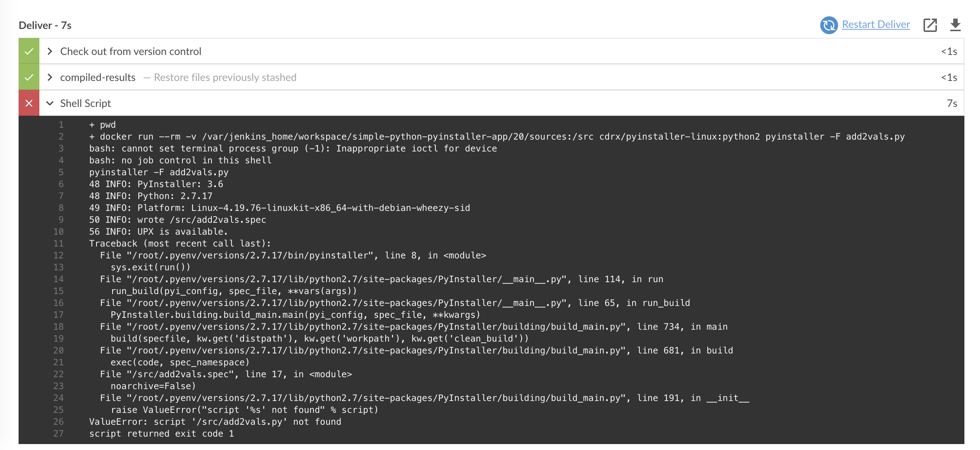Click the script returned exit code 1 line
The image size is (980, 450).
[x=161, y=433]
